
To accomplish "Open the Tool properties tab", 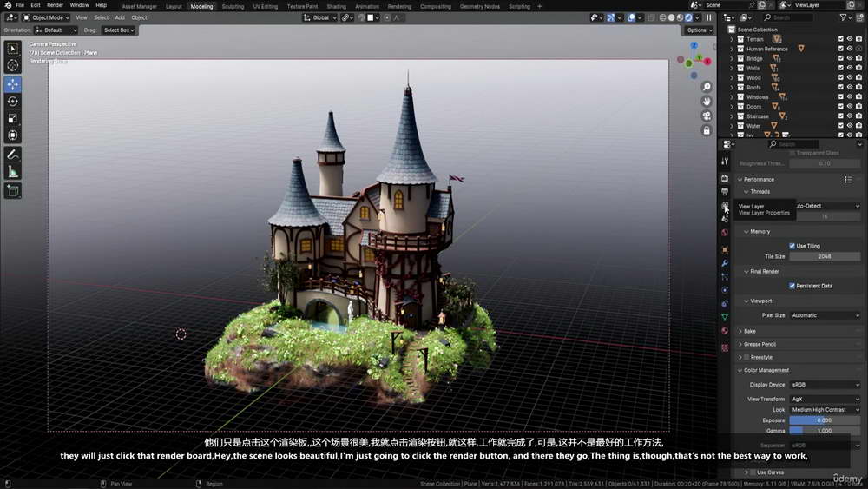I will click(725, 162).
